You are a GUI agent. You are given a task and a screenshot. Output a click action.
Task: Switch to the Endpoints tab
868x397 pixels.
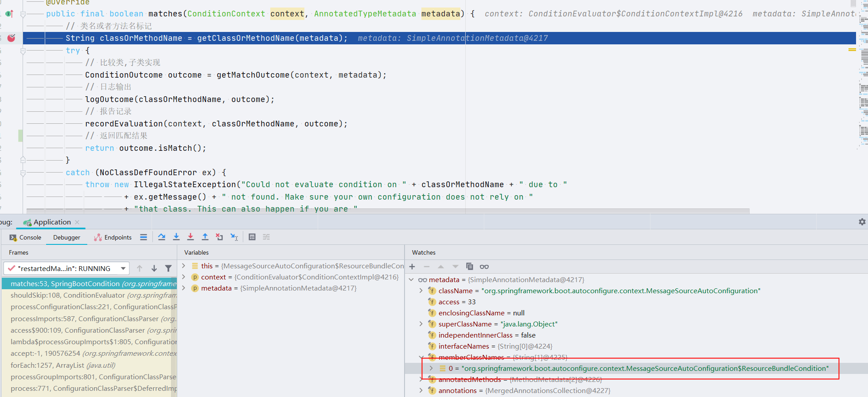[113, 237]
